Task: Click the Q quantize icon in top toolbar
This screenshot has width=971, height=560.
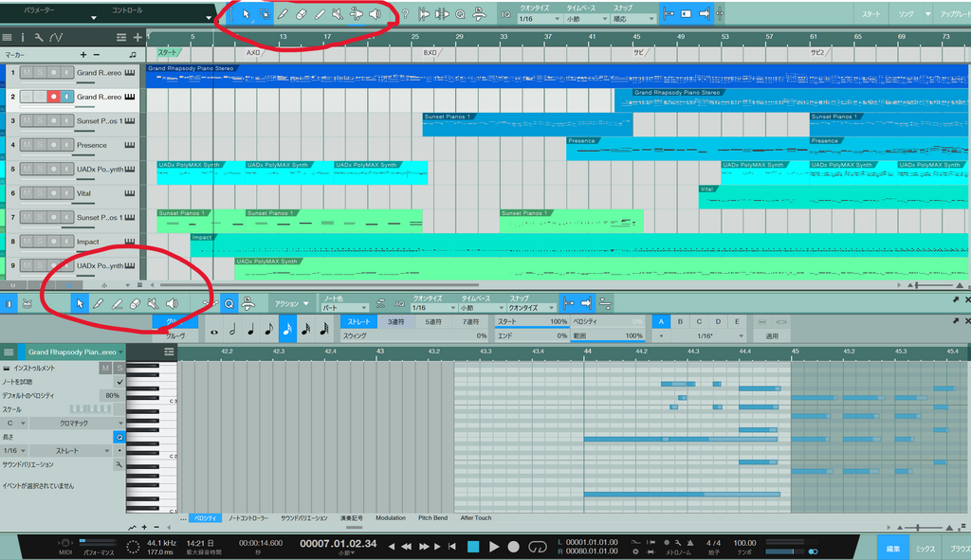Action: [460, 14]
